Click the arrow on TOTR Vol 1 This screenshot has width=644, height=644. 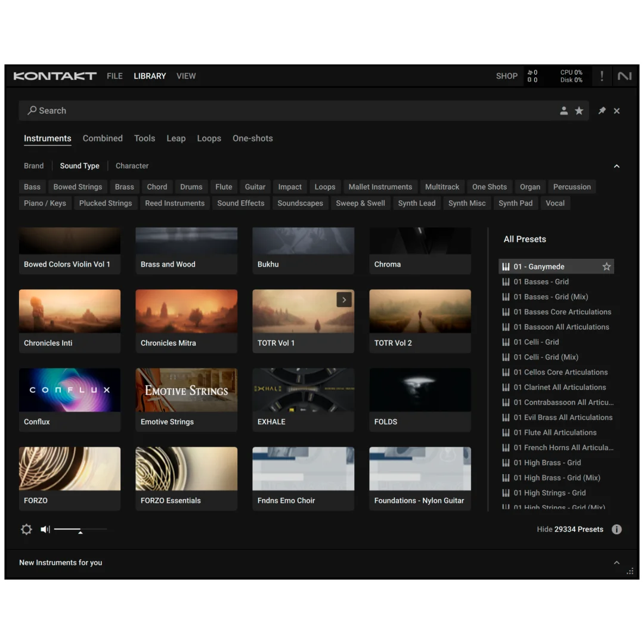344,299
